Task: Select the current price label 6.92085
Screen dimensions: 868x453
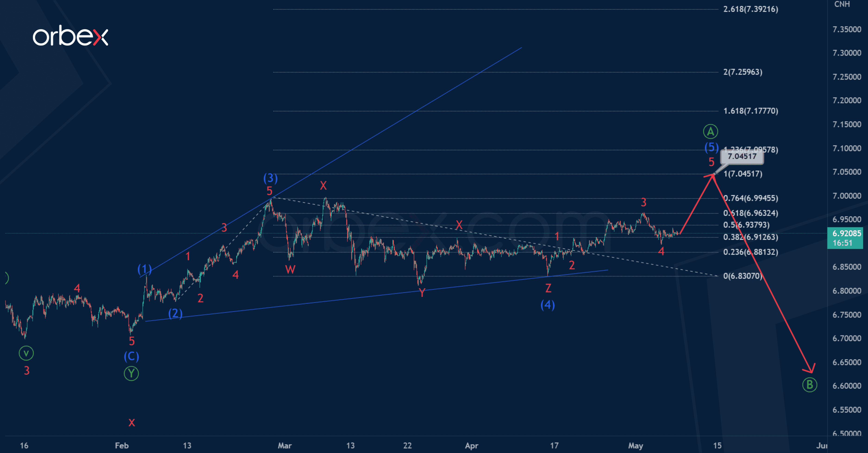Action: click(x=846, y=233)
